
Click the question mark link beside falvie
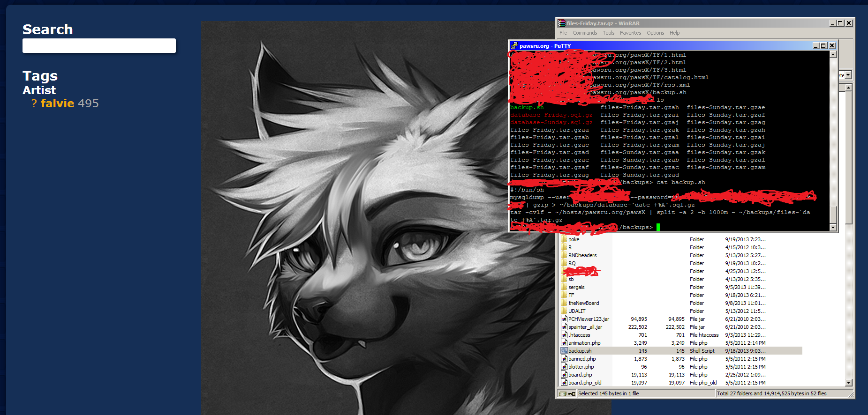(x=34, y=104)
